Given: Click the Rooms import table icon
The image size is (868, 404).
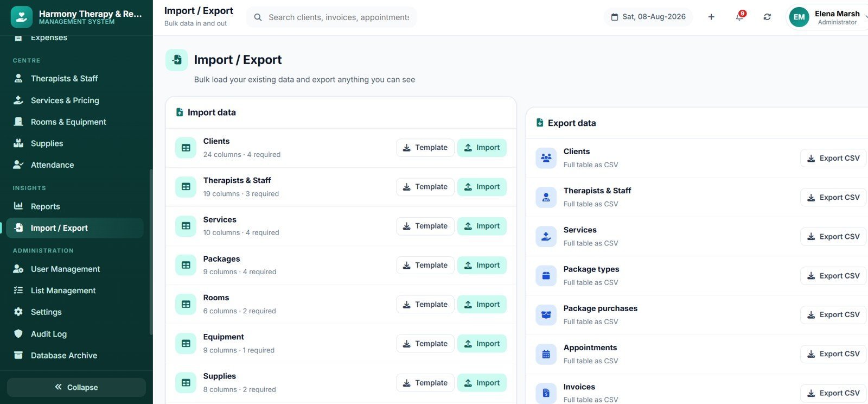Looking at the screenshot, I should (186, 304).
